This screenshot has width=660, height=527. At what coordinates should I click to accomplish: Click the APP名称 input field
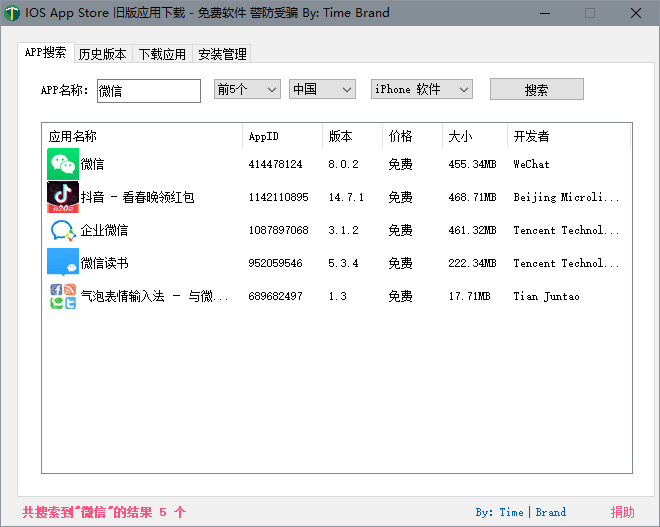[x=149, y=91]
